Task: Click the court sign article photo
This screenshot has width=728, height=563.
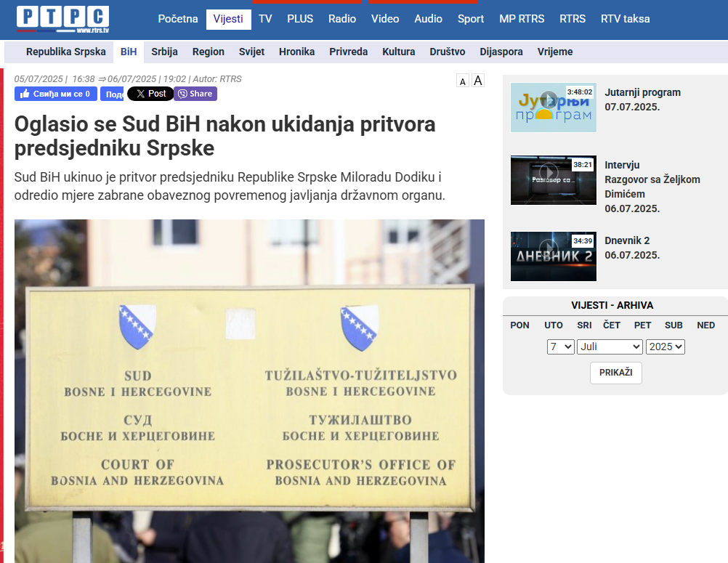Action: 249,391
